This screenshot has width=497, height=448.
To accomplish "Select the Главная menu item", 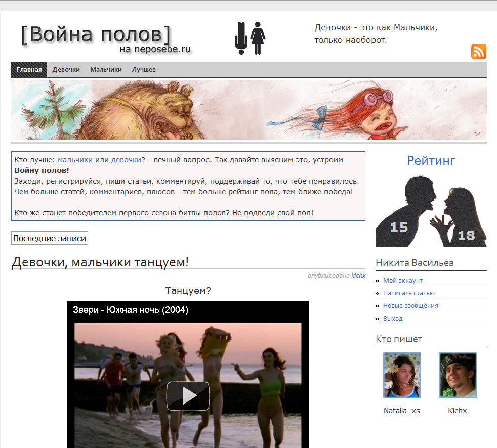I will point(29,69).
